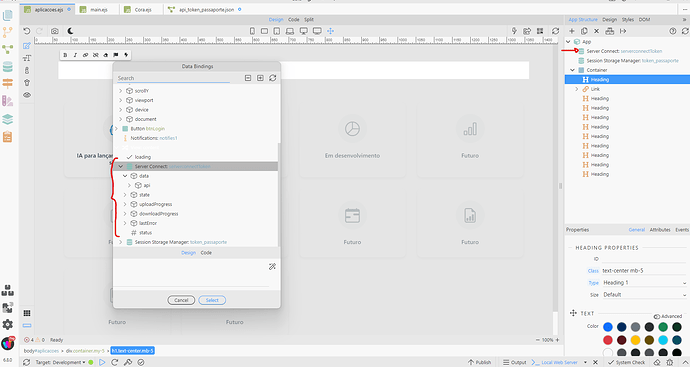Switch editor to Code view
Screen dimensions: 690x367
294,19
